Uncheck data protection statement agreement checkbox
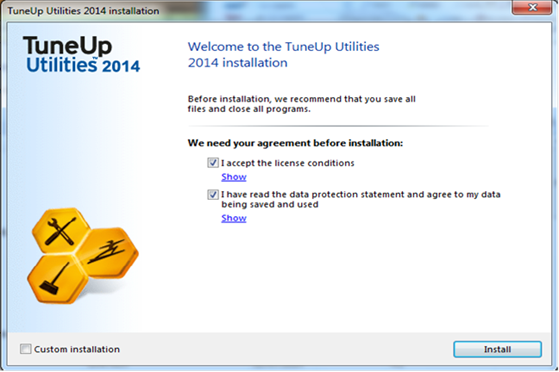559x372 pixels. (213, 194)
